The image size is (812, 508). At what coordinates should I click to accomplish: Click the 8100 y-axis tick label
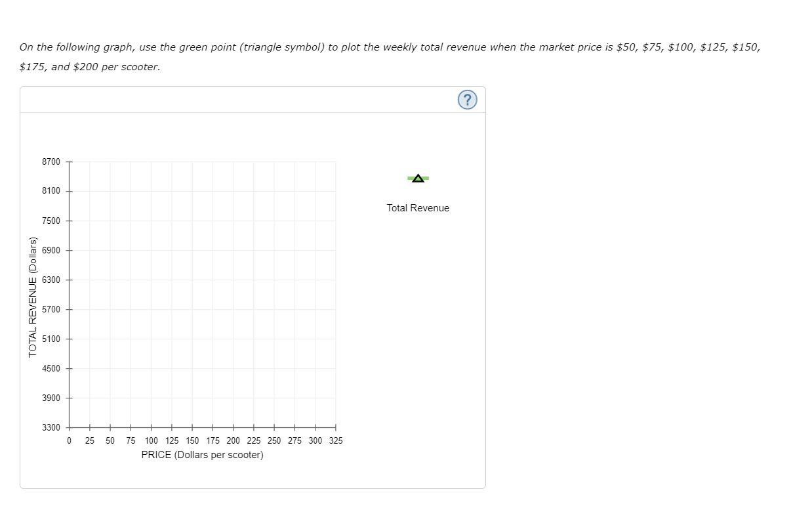[51, 191]
